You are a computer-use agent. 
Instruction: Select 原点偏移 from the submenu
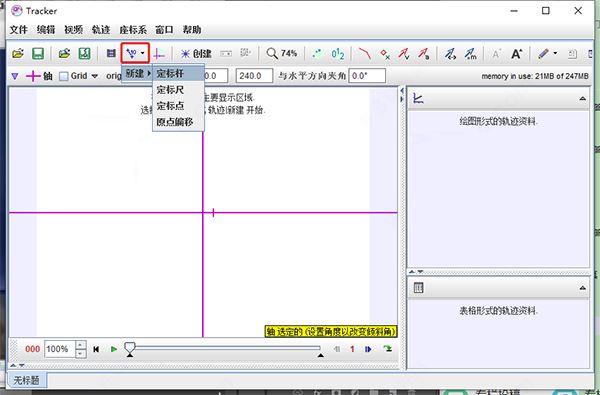(x=178, y=122)
